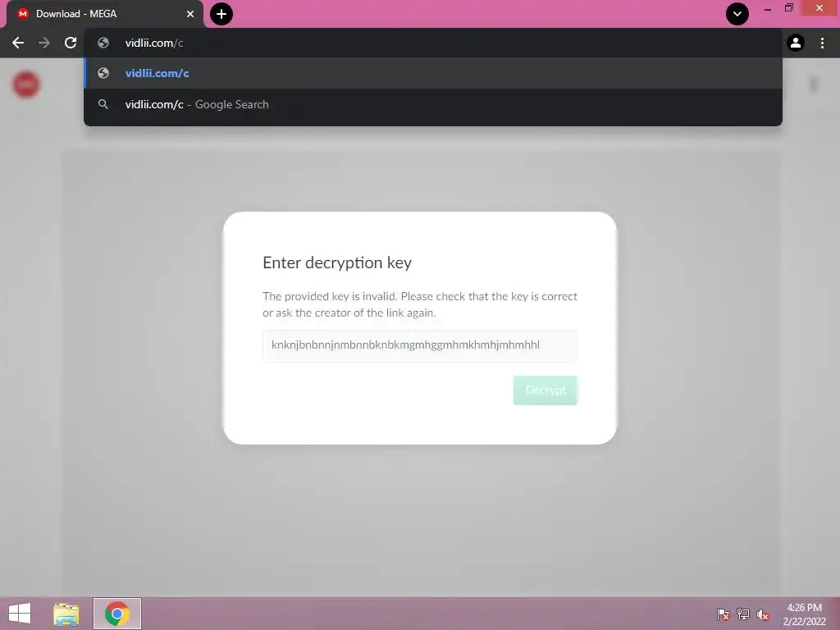This screenshot has height=630, width=840.
Task: Open the browser three-dot menu
Action: (x=822, y=43)
